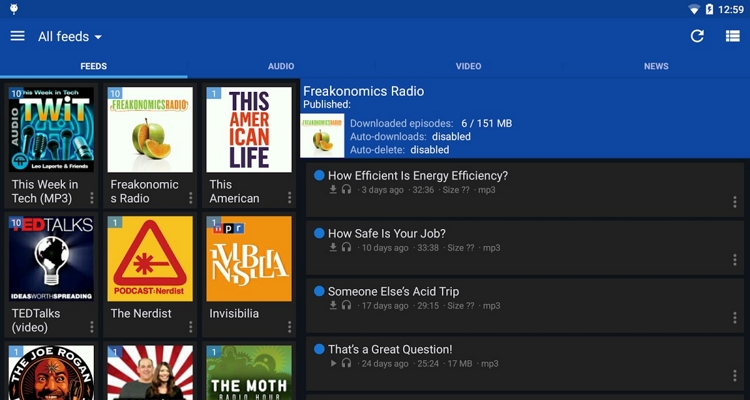Tap the battery charging status icon
Image resolution: width=750 pixels, height=400 pixels.
710,9
